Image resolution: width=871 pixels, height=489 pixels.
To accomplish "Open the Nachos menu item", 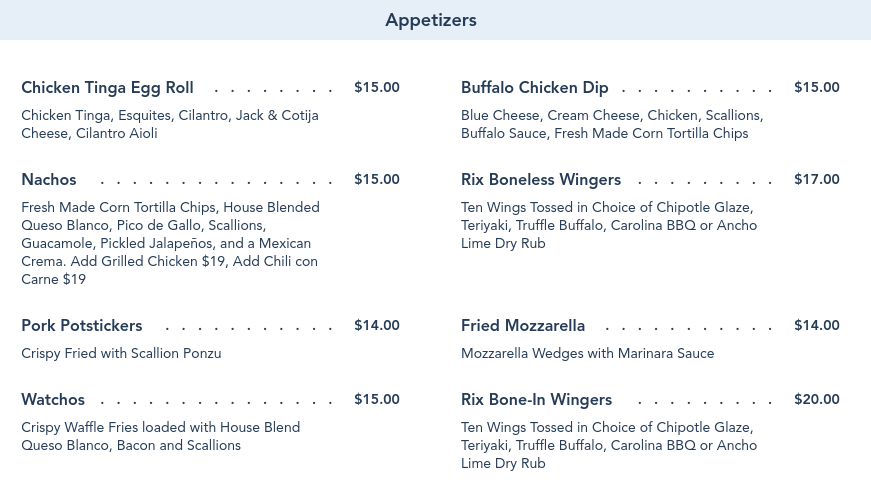I will tap(49, 179).
